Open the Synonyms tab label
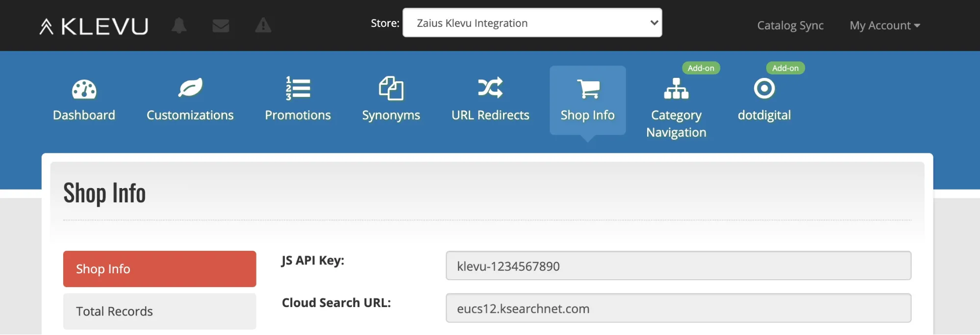 point(391,116)
